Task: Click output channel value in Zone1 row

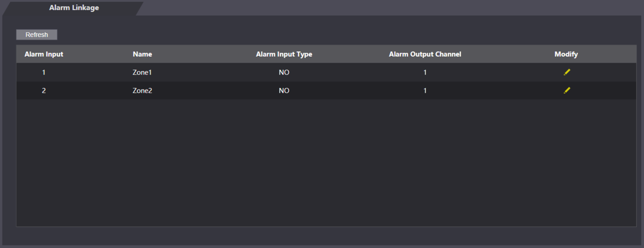Action: pyautogui.click(x=425, y=72)
